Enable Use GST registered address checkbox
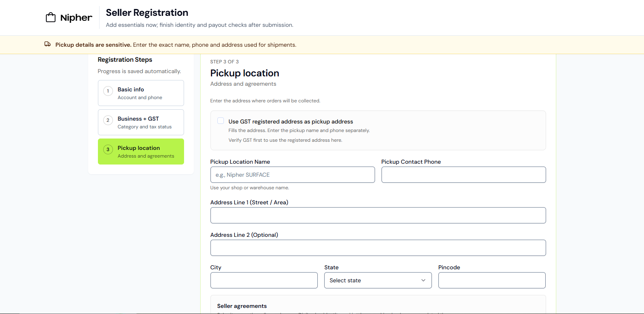This screenshot has height=314, width=644. pyautogui.click(x=221, y=121)
